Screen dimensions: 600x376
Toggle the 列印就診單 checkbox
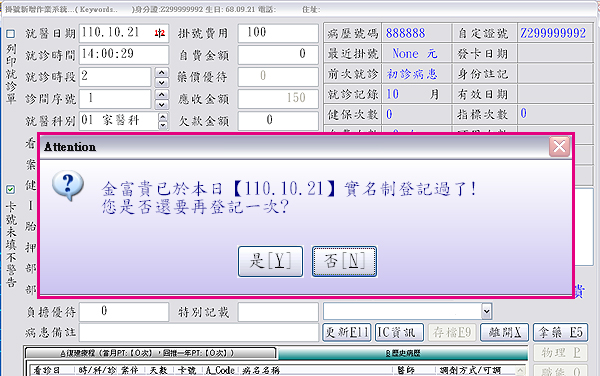coord(11,34)
